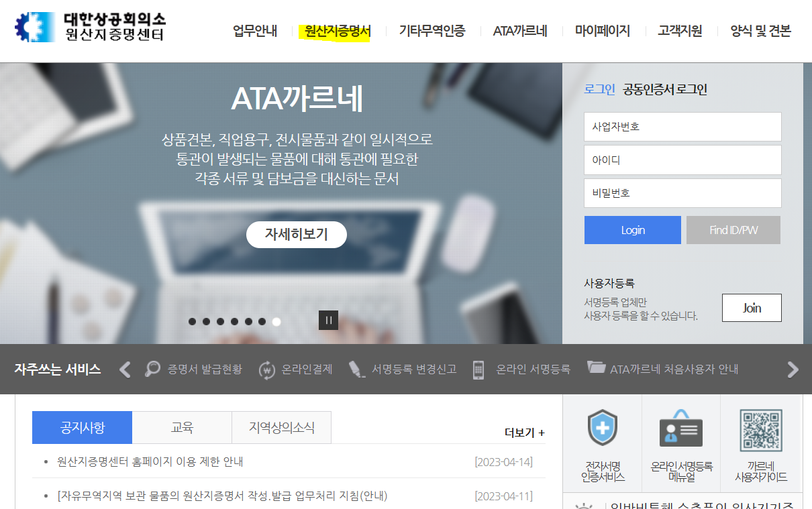Select the 지역상의소식 tab

(x=281, y=427)
